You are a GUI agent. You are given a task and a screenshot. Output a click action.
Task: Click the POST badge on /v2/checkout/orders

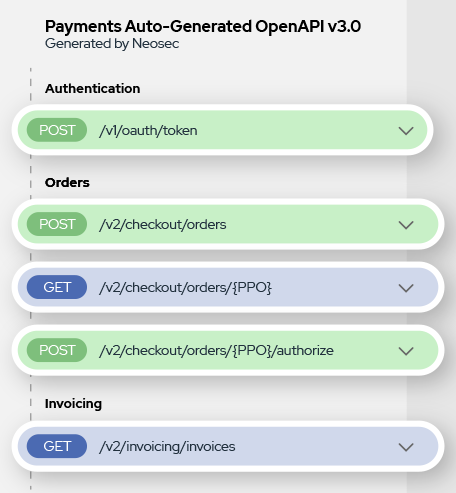tap(57, 224)
